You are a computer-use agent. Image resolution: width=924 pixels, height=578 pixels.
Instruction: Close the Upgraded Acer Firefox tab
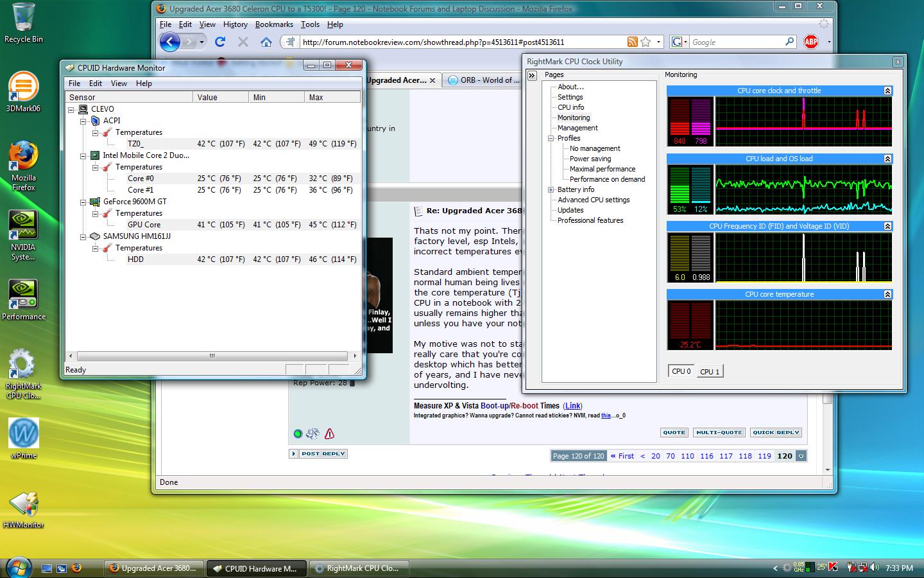click(432, 80)
